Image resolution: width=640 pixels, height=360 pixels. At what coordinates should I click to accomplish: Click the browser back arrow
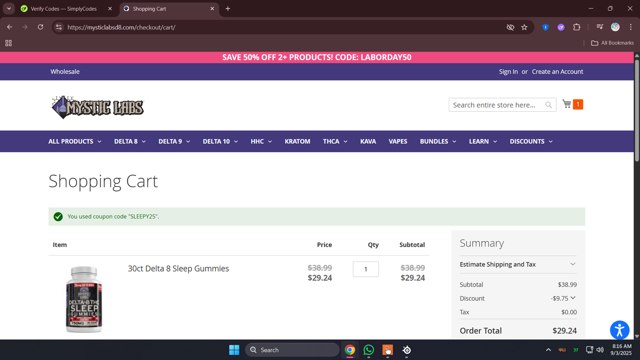9,27
